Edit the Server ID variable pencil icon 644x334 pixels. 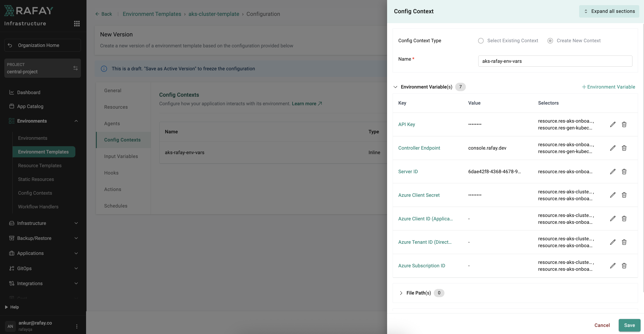click(x=613, y=172)
